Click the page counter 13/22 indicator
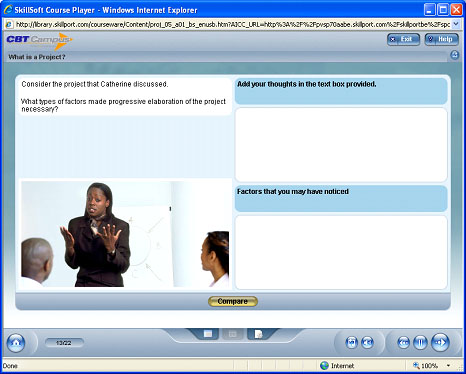Viewport: 466px width, 374px height. (x=64, y=343)
